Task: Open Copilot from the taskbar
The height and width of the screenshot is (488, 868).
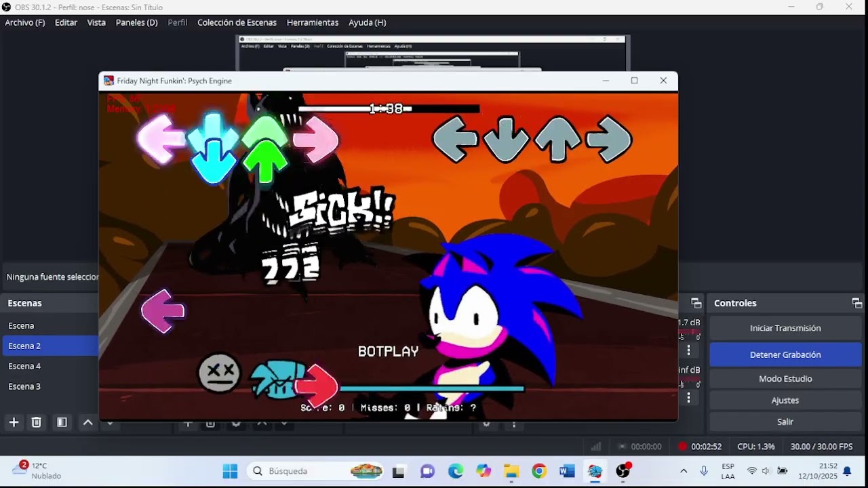Action: click(x=484, y=471)
